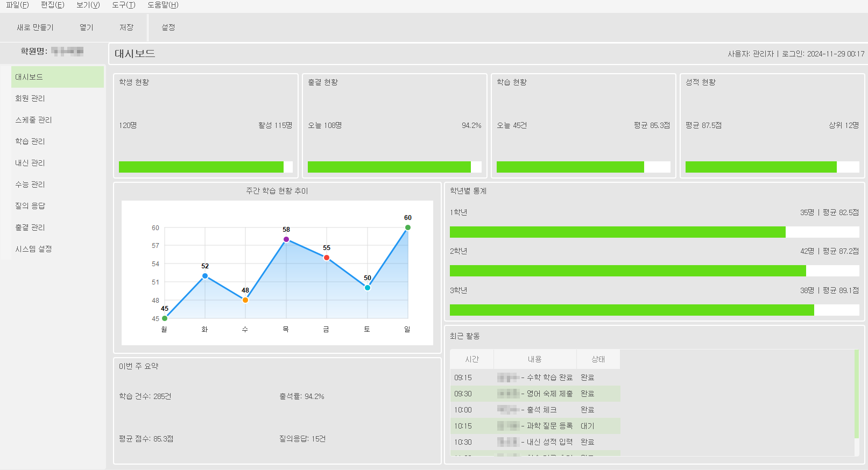Open the 파일 menu
The width and height of the screenshot is (868, 470).
coord(17,5)
